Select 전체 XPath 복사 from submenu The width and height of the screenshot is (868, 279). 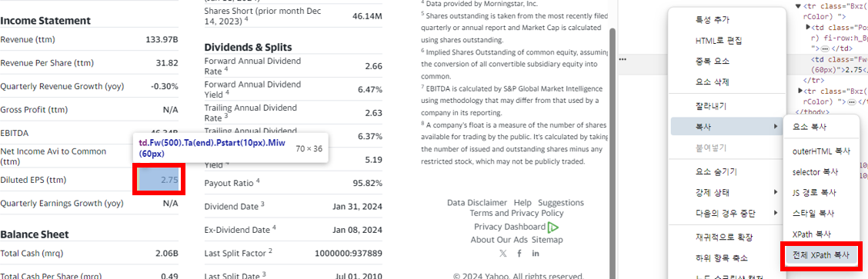[x=820, y=255]
